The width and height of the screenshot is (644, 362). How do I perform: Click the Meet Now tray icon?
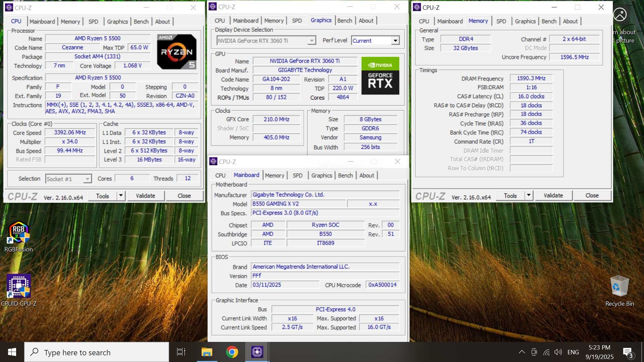(x=534, y=352)
